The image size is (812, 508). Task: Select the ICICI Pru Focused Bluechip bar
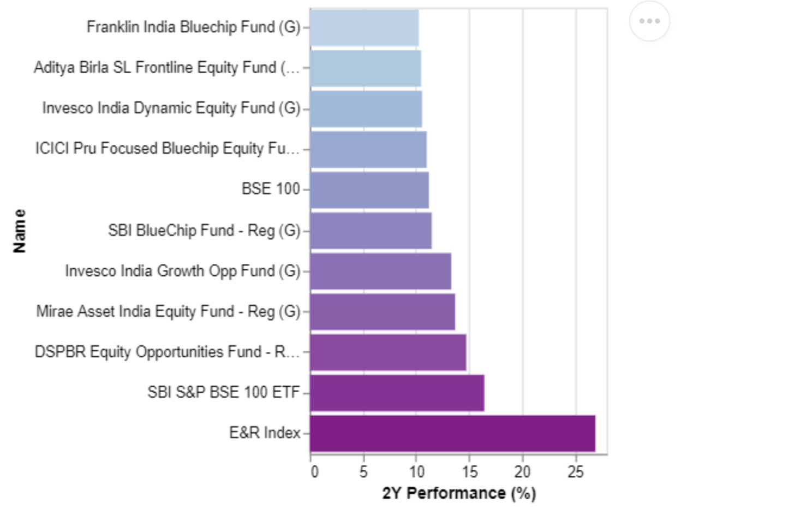(x=368, y=149)
